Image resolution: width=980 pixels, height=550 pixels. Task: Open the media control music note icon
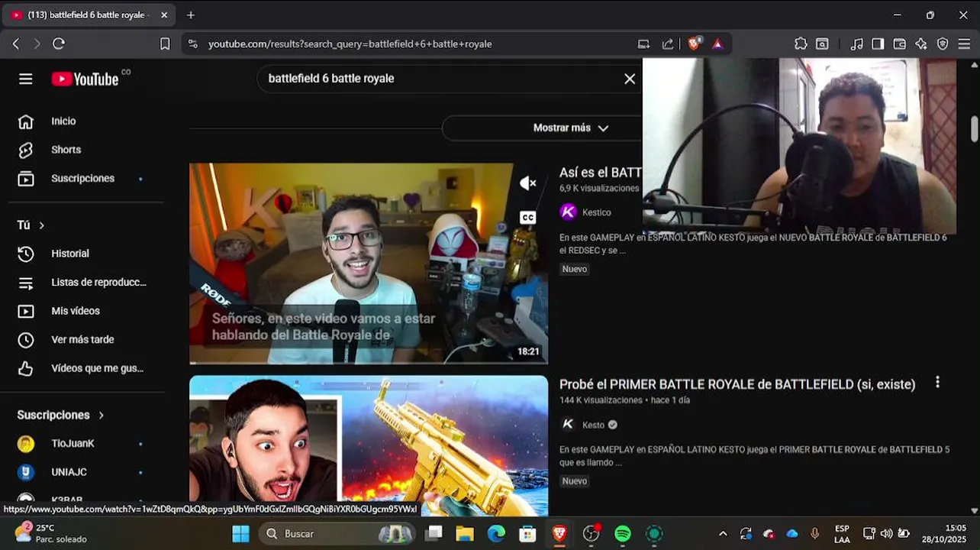click(x=857, y=44)
